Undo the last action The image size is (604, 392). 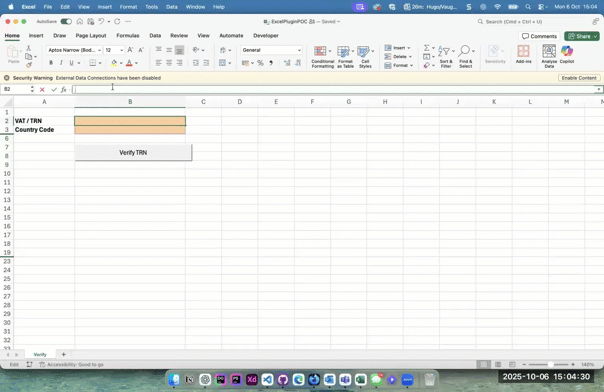(101, 22)
